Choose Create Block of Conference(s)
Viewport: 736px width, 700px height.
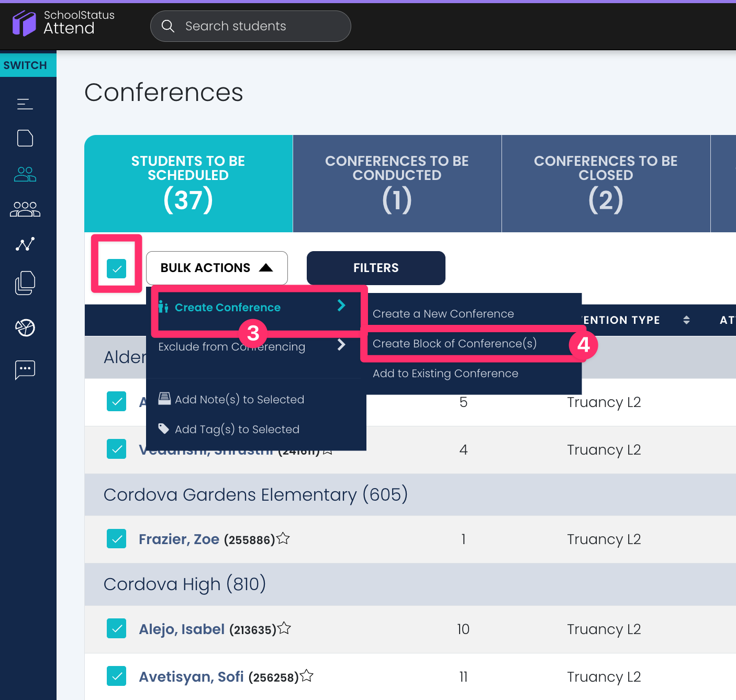click(x=454, y=344)
